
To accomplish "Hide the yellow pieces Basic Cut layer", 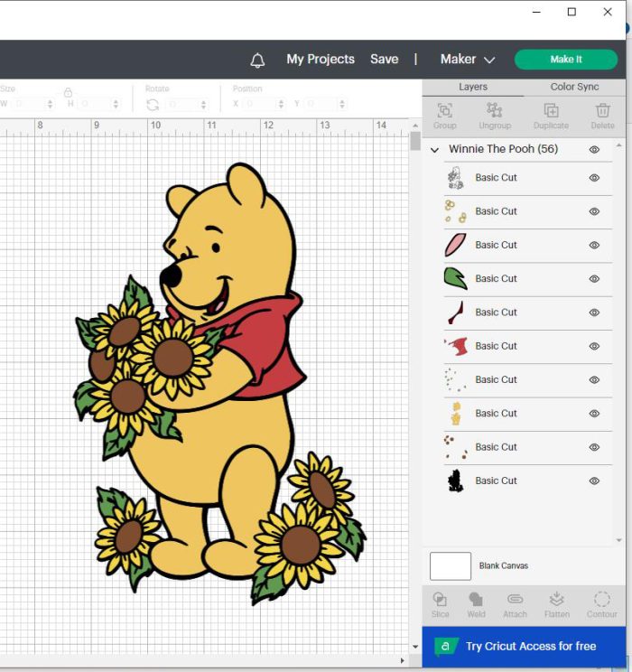I will point(594,414).
